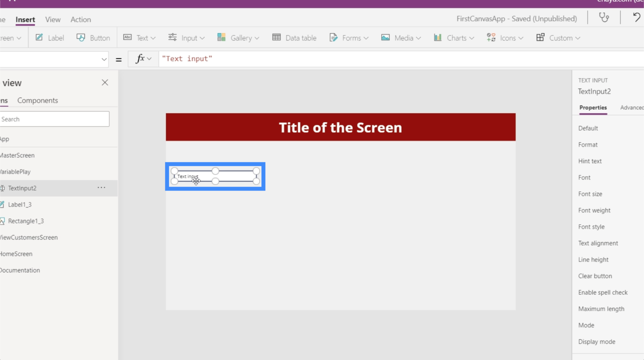Click the Tree view Search box
Viewport: 644px width, 360px height.
(x=54, y=119)
